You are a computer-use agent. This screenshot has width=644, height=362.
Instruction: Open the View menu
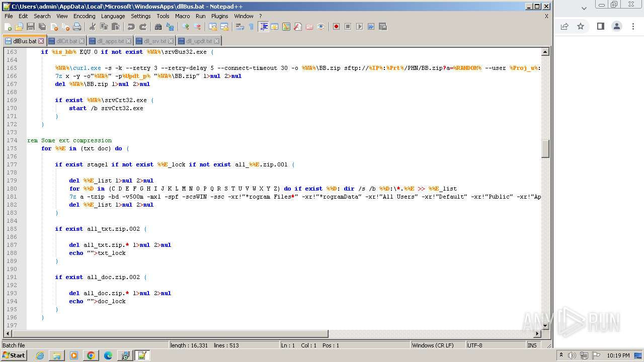point(62,16)
